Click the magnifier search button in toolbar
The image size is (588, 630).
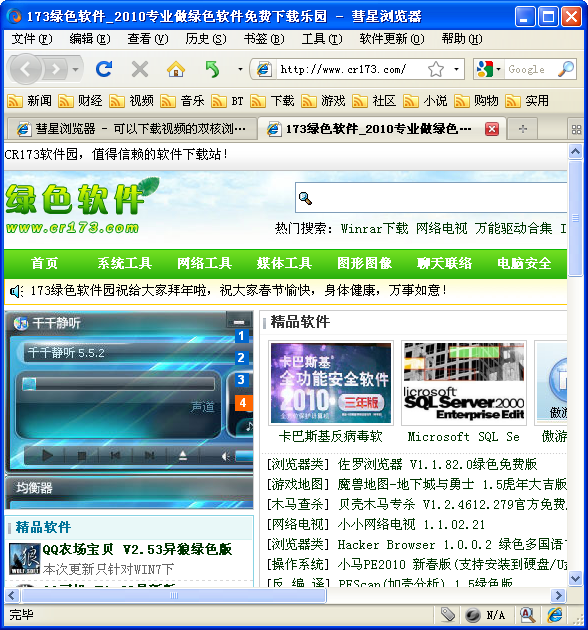click(566, 69)
